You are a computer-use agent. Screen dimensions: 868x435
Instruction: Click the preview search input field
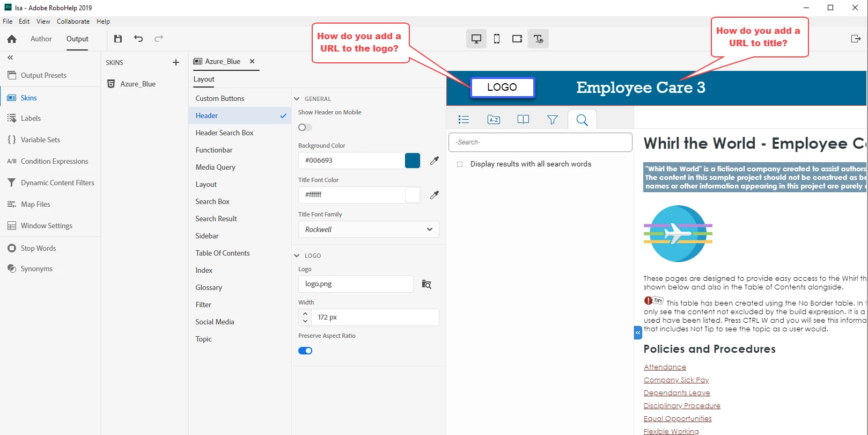[x=540, y=142]
